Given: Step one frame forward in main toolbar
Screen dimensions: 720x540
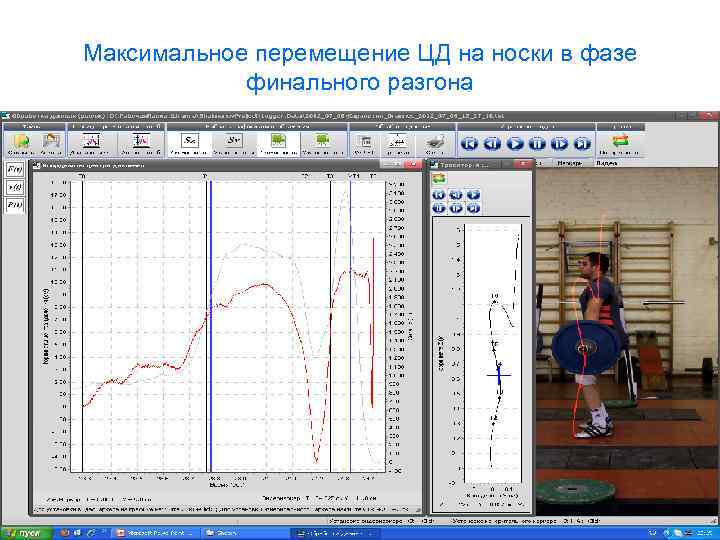Looking at the screenshot, I should [x=559, y=144].
